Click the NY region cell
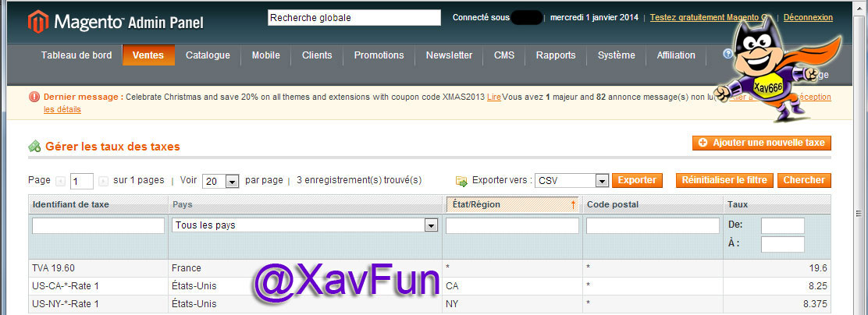This screenshot has width=868, height=315. (452, 303)
